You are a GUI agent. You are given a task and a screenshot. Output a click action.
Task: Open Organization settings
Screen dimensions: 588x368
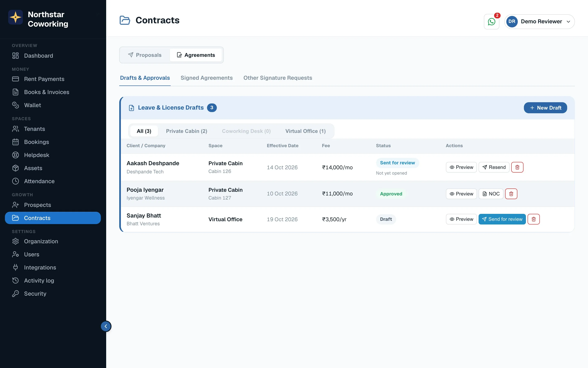(53, 241)
